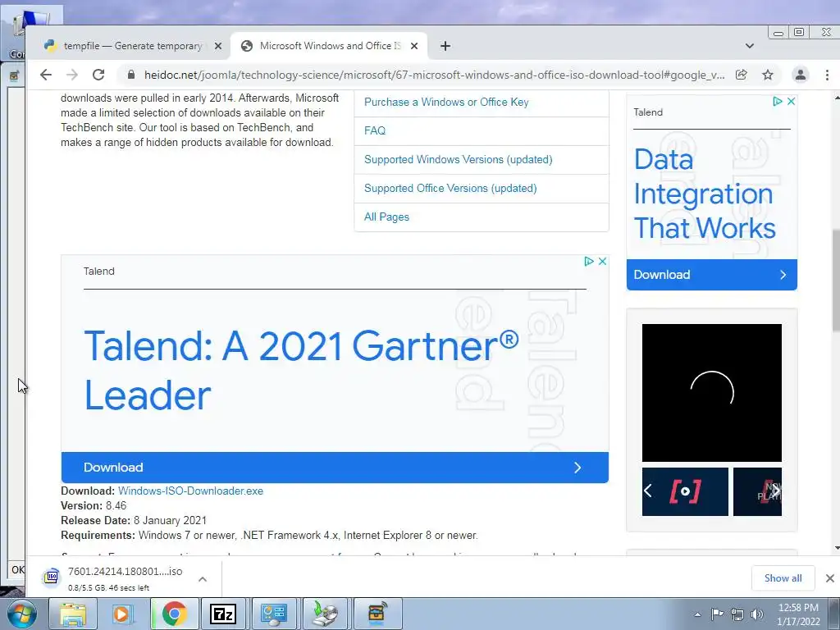Expand the iso download options chevron
The width and height of the screenshot is (840, 630).
[x=203, y=579]
